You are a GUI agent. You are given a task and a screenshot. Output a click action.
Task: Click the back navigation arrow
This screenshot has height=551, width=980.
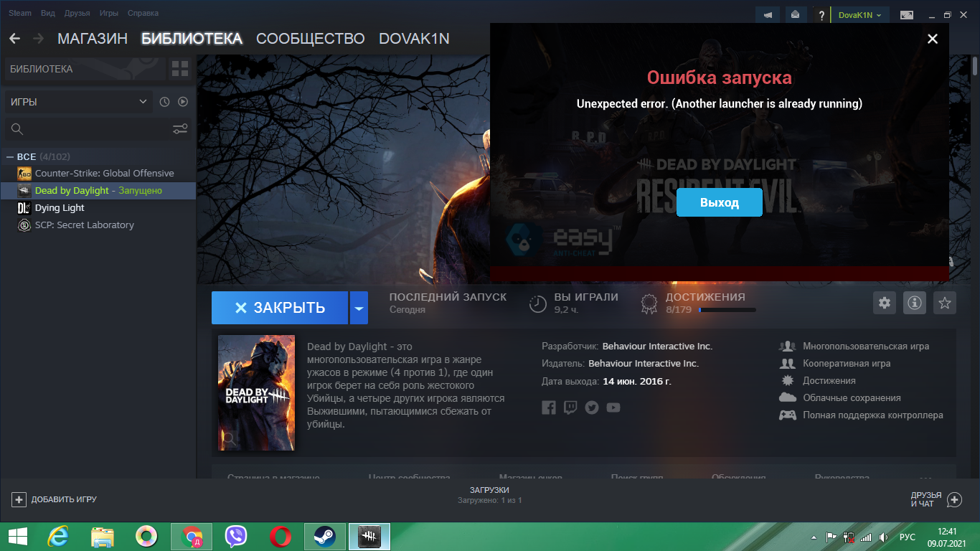pyautogui.click(x=15, y=39)
